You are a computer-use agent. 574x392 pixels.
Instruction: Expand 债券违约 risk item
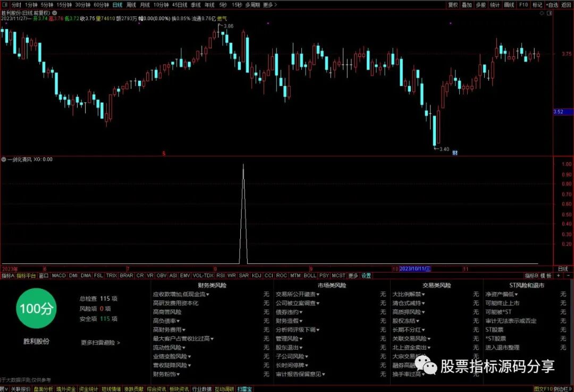[289, 312]
